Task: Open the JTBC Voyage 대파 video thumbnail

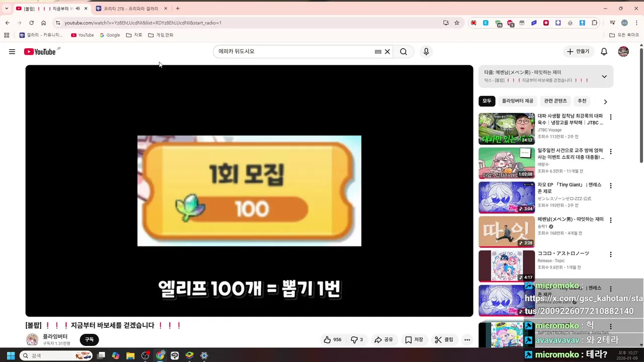Action: (x=507, y=129)
